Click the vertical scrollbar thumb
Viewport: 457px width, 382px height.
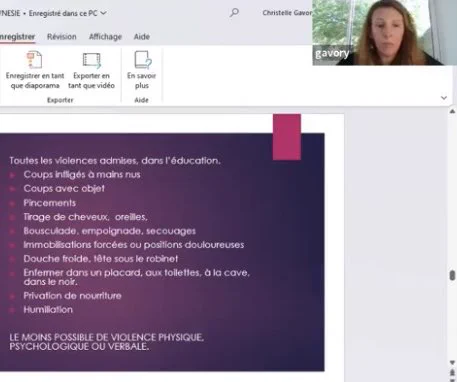point(452,275)
